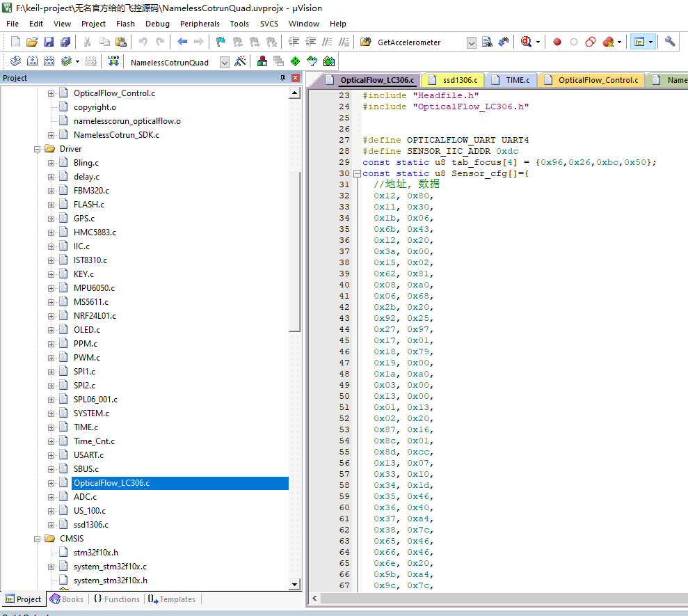This screenshot has height=616, width=688.
Task: Click the Download (LOAD) to flash icon
Action: click(113, 61)
